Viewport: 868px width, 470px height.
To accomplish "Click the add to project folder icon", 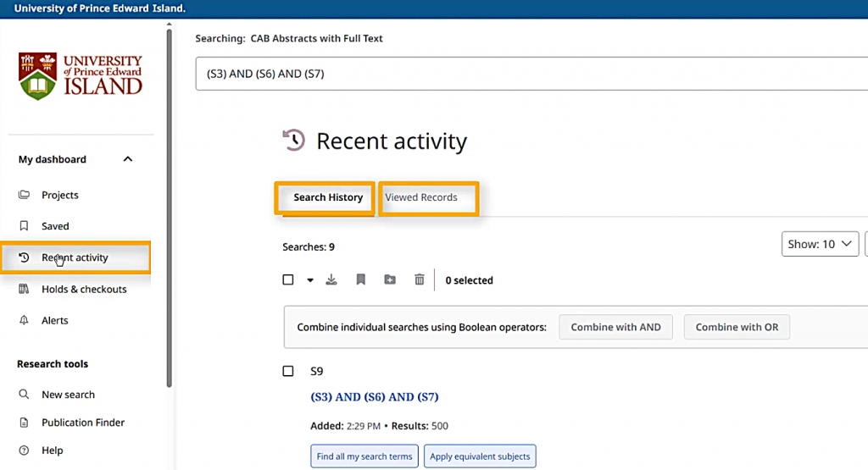I will coord(390,279).
